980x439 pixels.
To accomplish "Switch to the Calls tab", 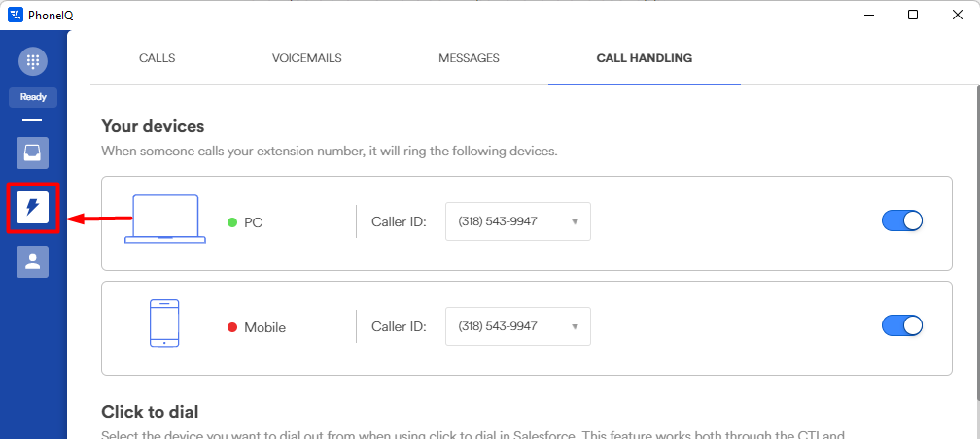I will pyautogui.click(x=157, y=58).
